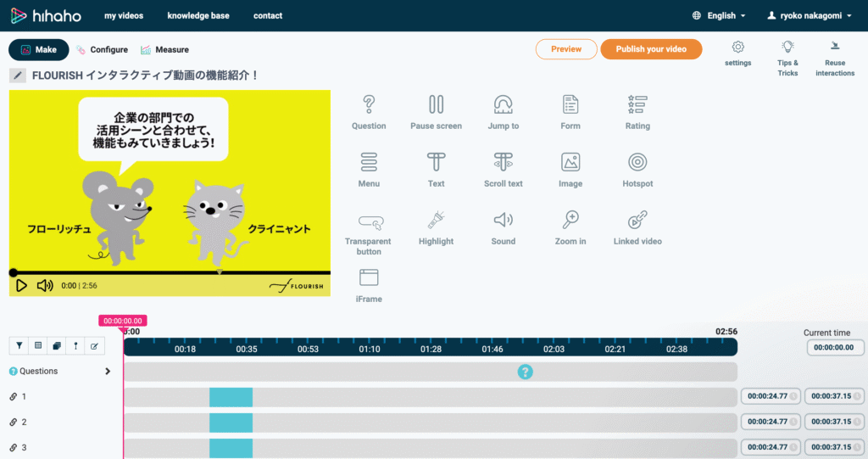Screen dimensions: 868x459
Task: Select the question marker on timeline
Action: (525, 372)
